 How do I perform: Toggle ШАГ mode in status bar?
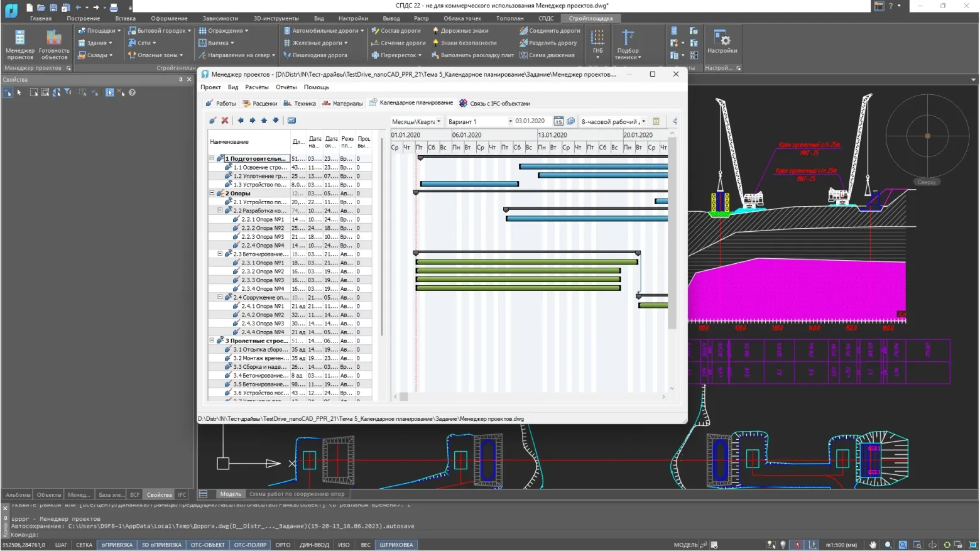[x=61, y=545]
